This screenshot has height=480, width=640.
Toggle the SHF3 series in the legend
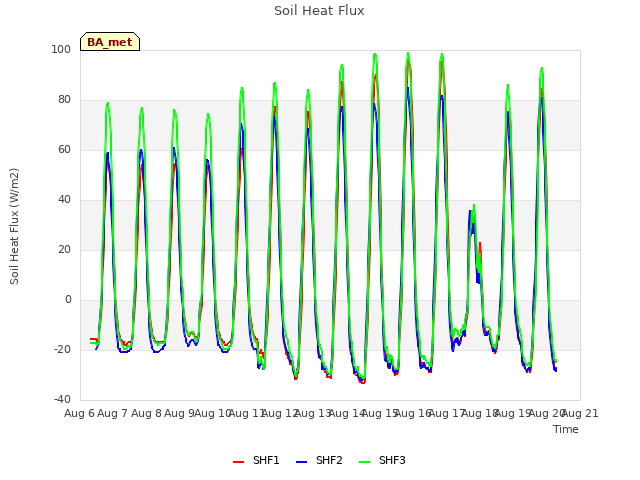point(382,460)
